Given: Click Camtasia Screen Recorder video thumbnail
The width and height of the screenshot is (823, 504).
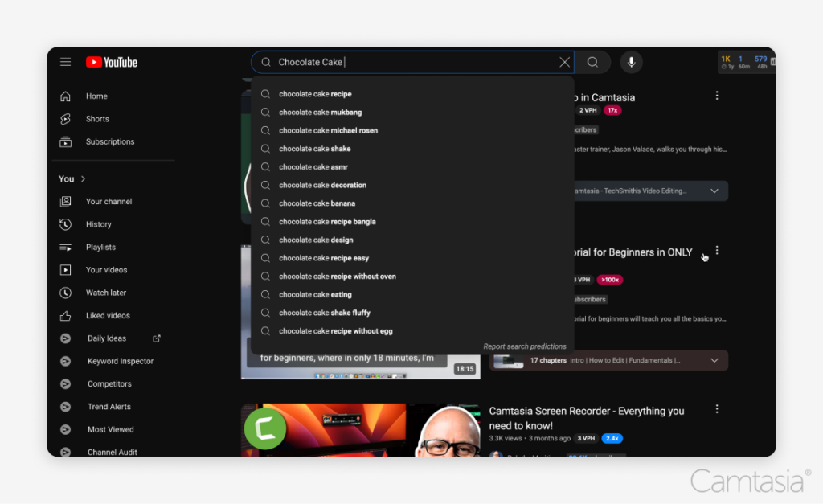Looking at the screenshot, I should click(361, 430).
